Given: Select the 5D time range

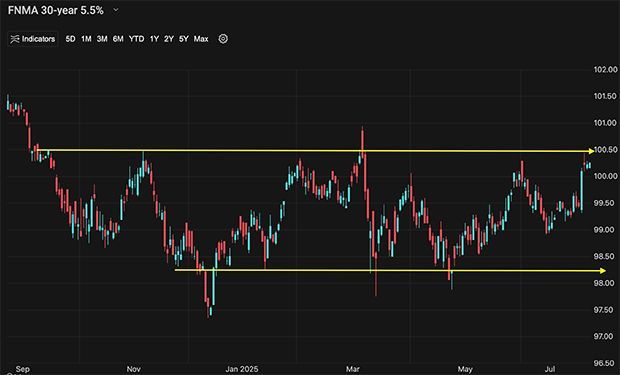Looking at the screenshot, I should (70, 39).
